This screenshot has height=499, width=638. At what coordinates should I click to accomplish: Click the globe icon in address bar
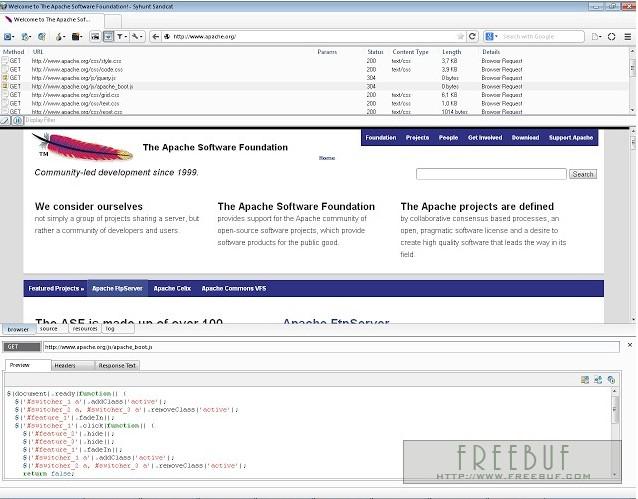coord(167,37)
